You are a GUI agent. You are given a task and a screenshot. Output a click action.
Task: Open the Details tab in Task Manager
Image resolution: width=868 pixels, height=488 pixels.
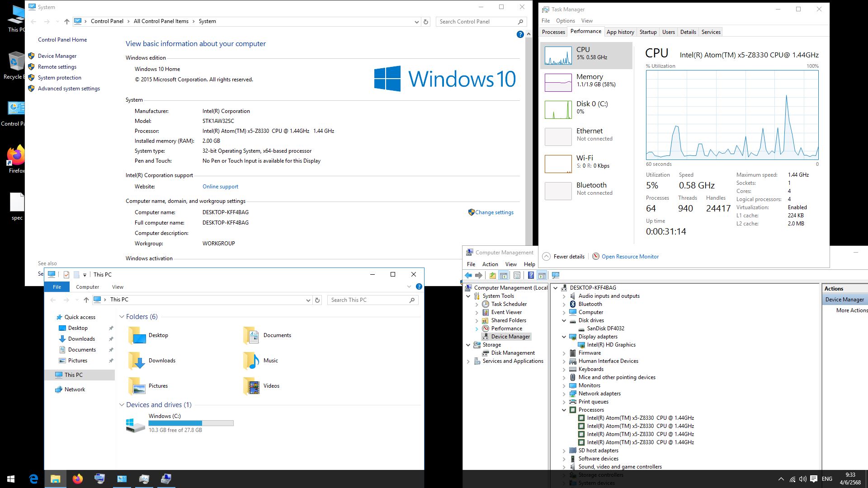point(688,32)
